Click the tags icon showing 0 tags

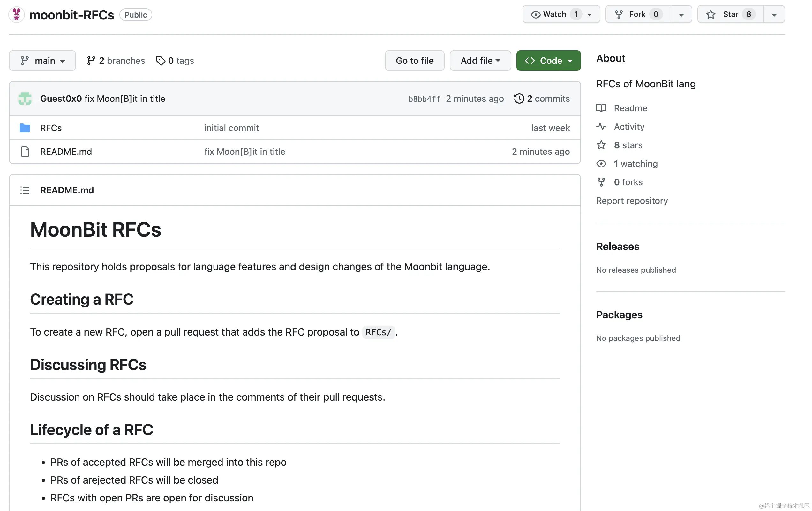(161, 61)
